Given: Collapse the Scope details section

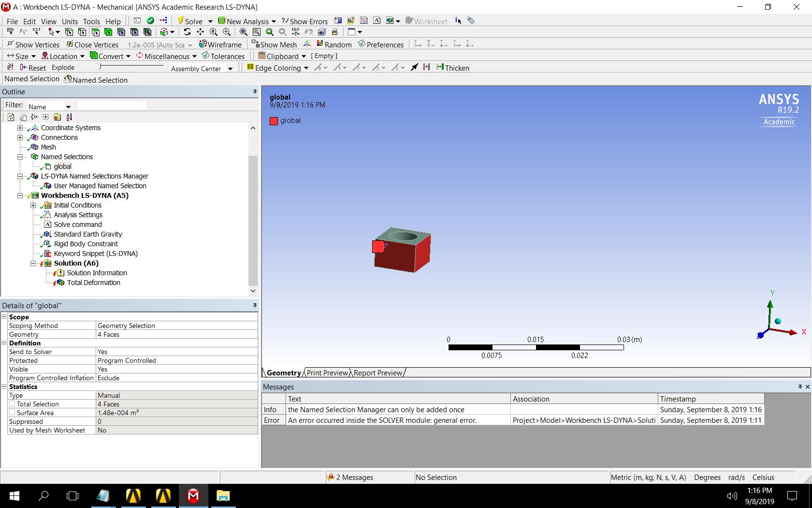Looking at the screenshot, I should (4, 317).
